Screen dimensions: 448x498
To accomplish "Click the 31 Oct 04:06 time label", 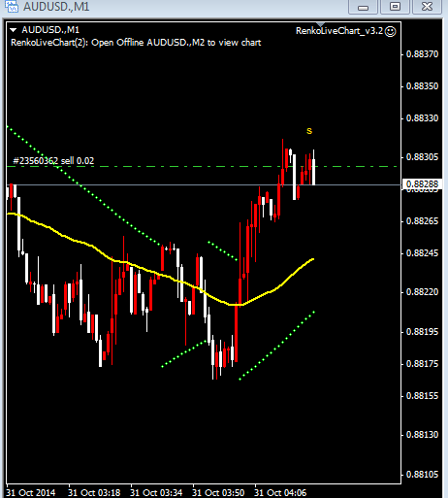I will [280, 493].
